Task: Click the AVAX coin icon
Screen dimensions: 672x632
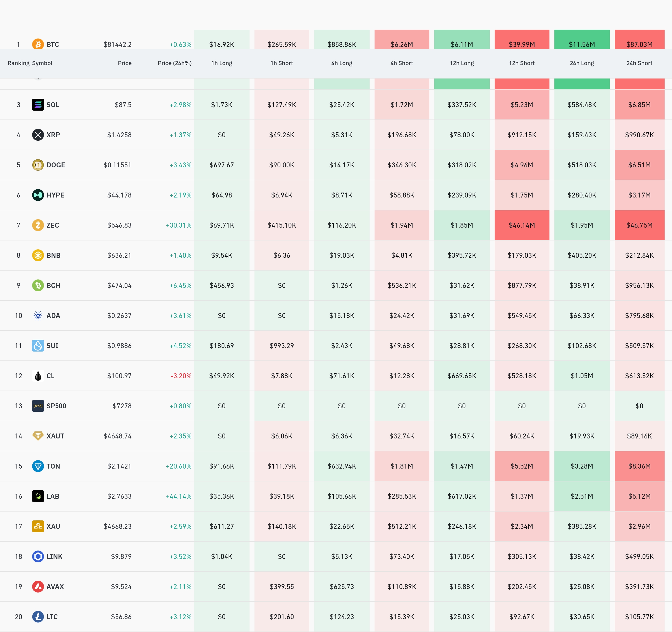Action: point(38,586)
